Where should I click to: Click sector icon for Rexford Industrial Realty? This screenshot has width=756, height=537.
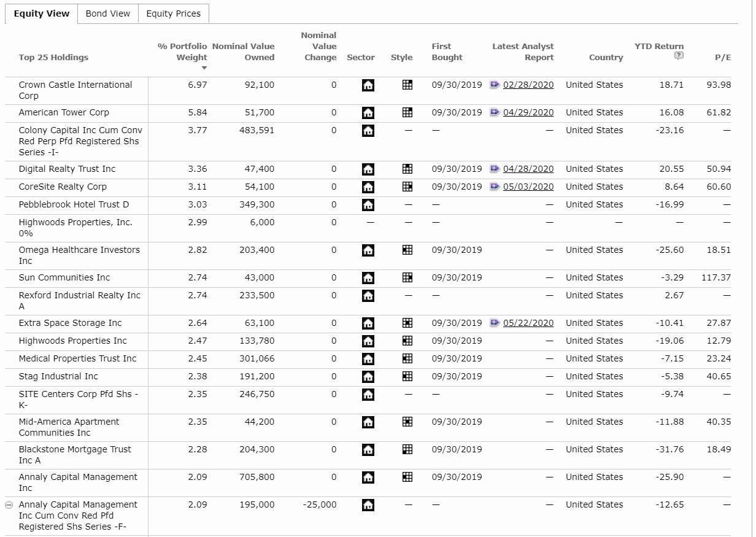(x=368, y=296)
